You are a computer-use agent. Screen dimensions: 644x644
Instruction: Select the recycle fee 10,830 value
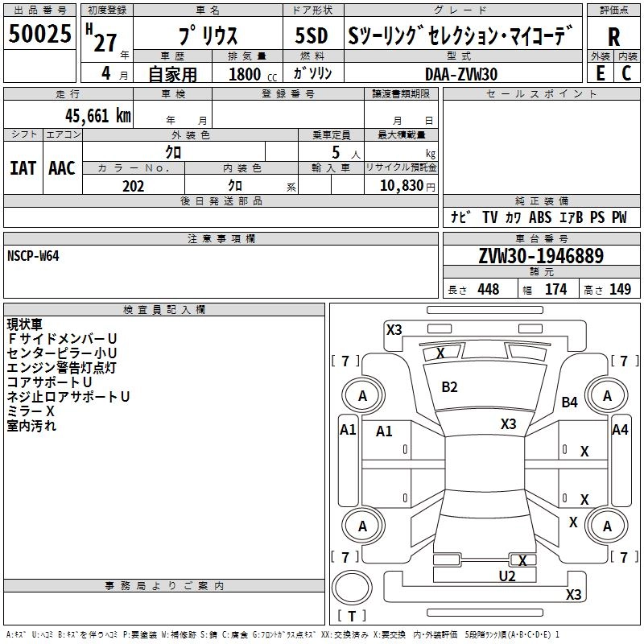(400, 186)
